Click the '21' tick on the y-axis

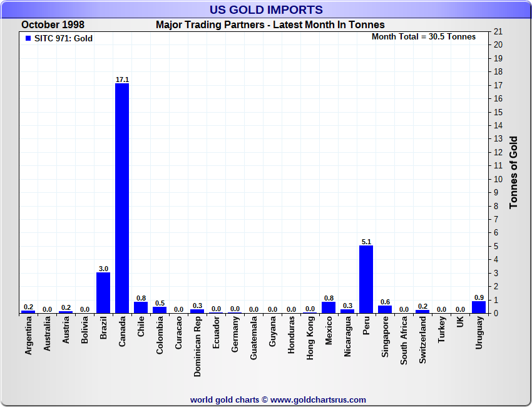498,31
